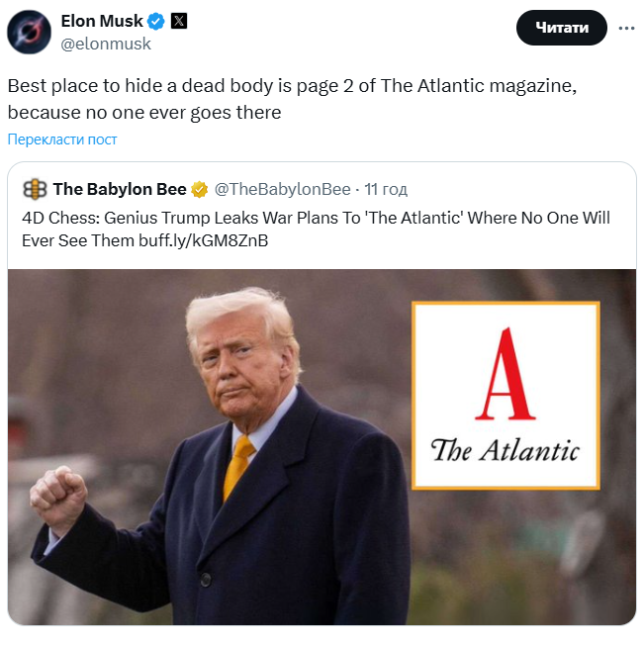
Task: Click The Babylon Bee account name
Action: point(120,189)
